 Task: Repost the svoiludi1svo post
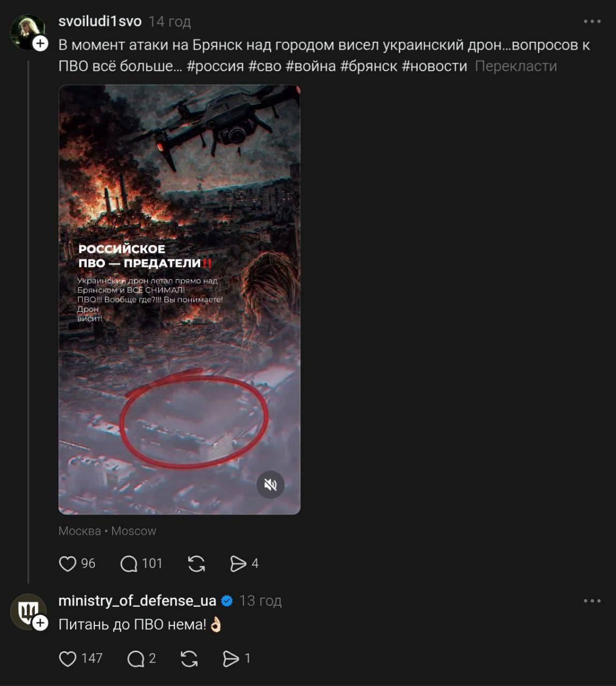(x=197, y=564)
